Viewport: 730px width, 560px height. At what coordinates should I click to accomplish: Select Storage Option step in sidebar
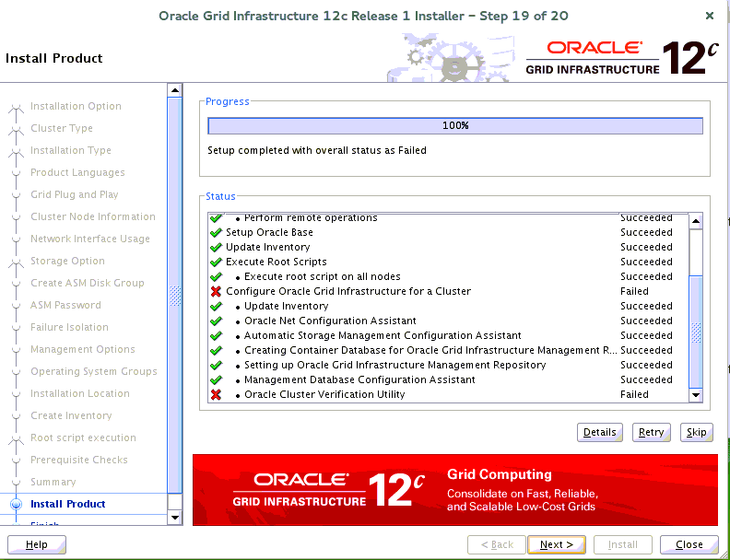point(67,261)
